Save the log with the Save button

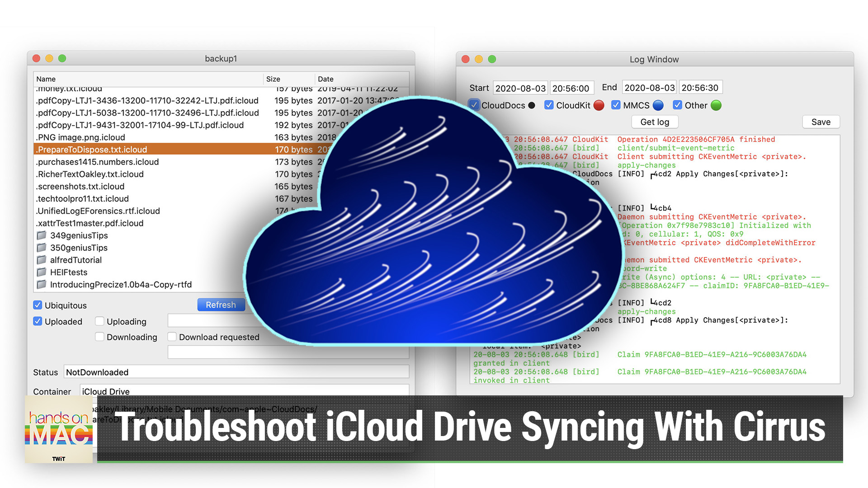pyautogui.click(x=821, y=122)
